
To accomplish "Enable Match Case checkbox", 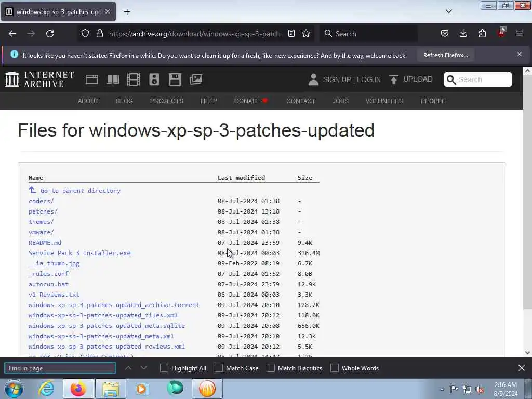I will pyautogui.click(x=219, y=368).
